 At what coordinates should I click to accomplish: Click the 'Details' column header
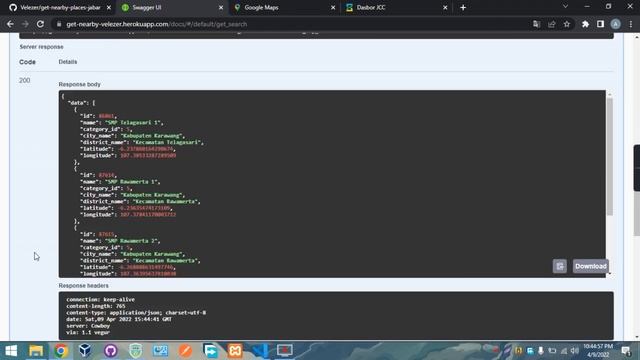pos(68,62)
